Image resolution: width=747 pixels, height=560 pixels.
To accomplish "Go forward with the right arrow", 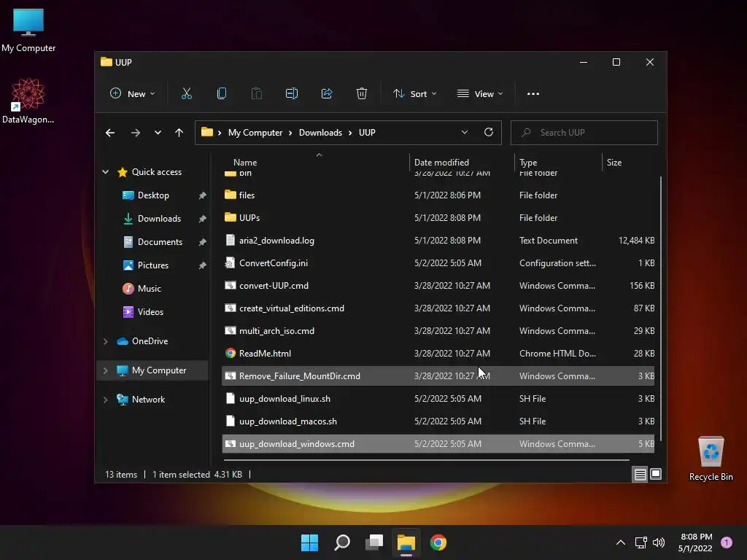I will coord(136,133).
